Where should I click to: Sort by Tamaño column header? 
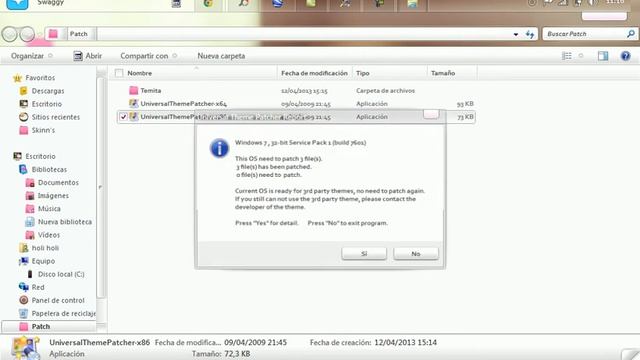[443, 73]
